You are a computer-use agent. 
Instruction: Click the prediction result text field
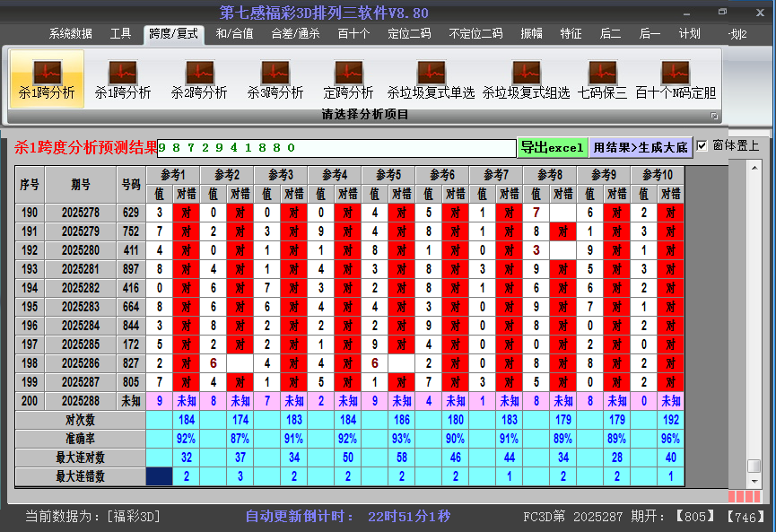(336, 147)
